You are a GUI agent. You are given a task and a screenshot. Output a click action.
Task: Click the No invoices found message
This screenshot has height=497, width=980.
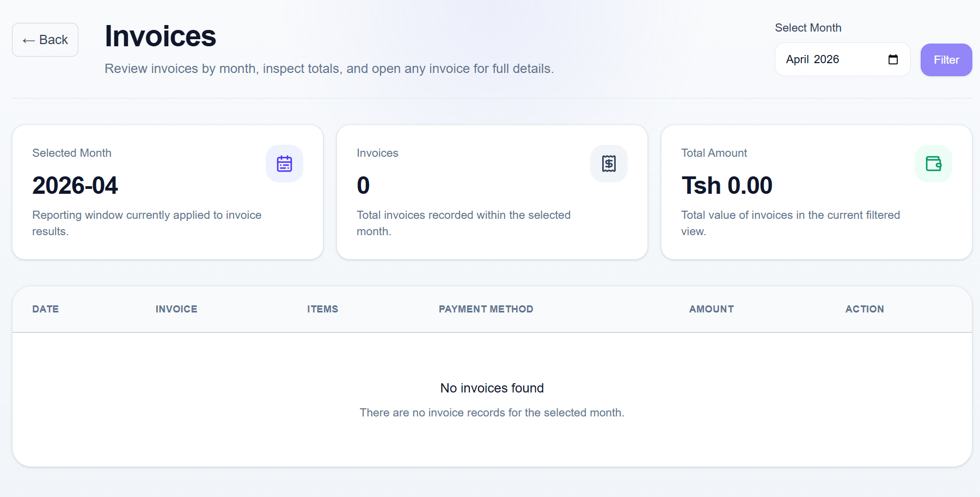(492, 388)
